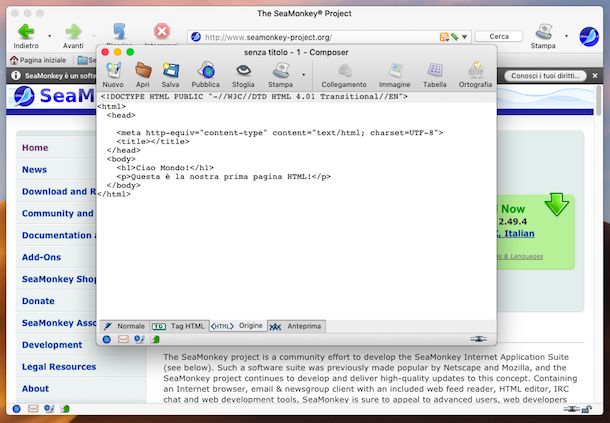Dismiss the notification bar with X

coord(595,75)
